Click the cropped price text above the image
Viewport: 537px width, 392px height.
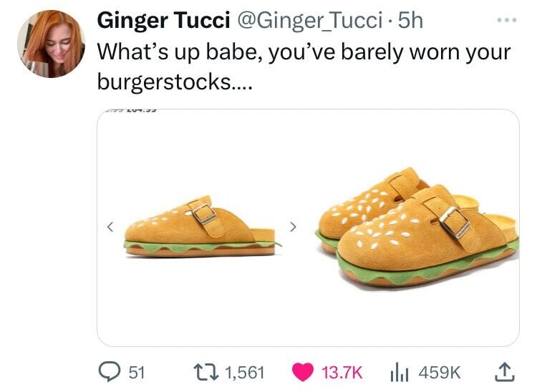[130, 110]
